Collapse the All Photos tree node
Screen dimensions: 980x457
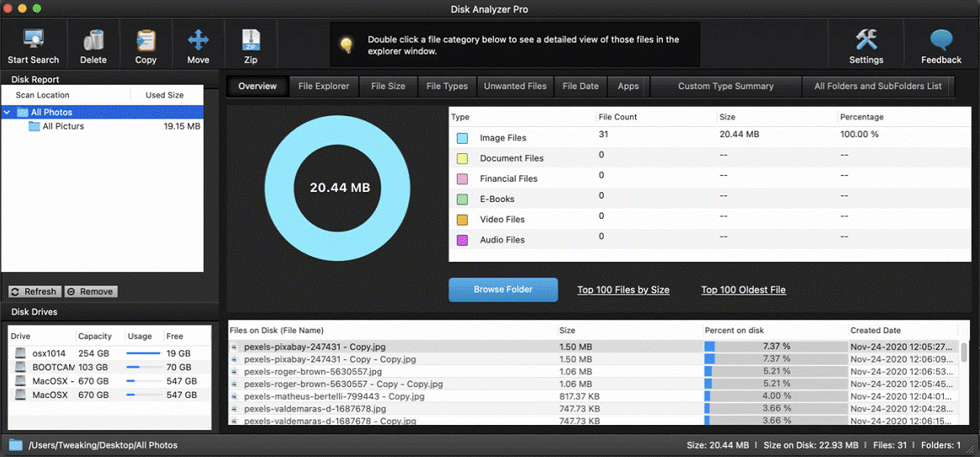(7, 113)
